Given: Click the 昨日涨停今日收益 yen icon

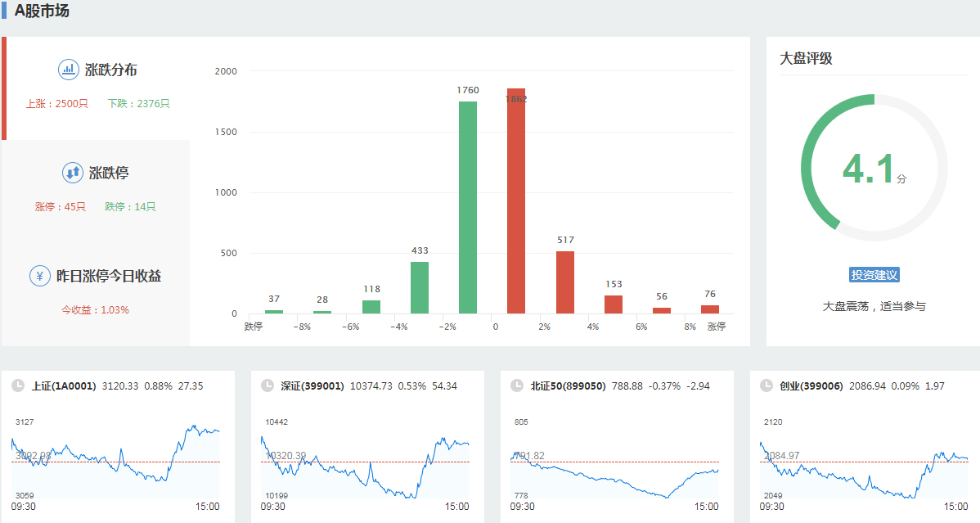Looking at the screenshot, I should (x=39, y=276).
